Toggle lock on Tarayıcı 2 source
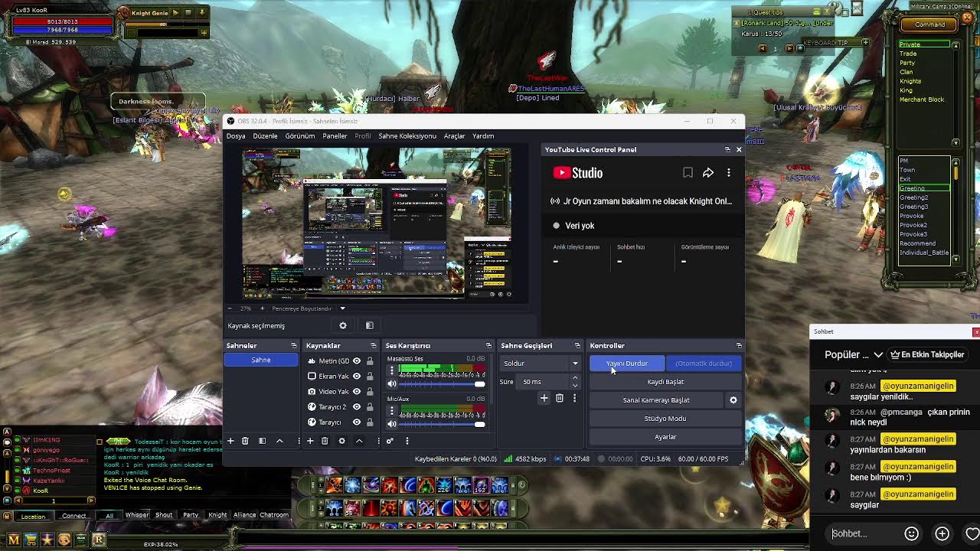Screen dimensions: 980x551 pyautogui.click(x=370, y=407)
